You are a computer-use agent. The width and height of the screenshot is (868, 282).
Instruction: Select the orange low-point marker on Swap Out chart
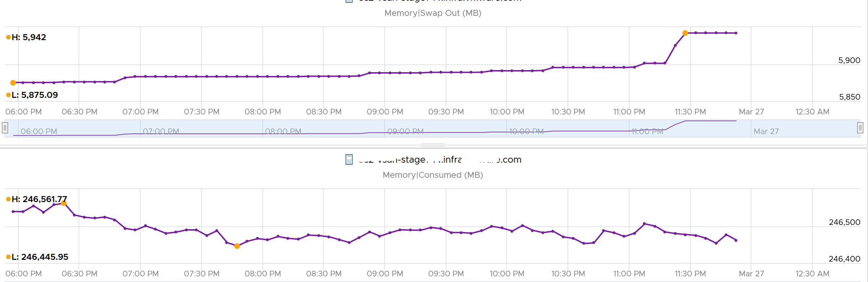[x=13, y=83]
